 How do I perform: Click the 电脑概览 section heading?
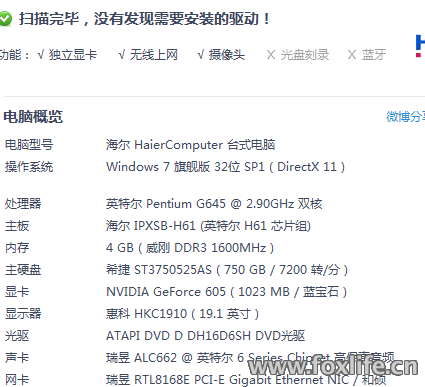[x=33, y=117]
